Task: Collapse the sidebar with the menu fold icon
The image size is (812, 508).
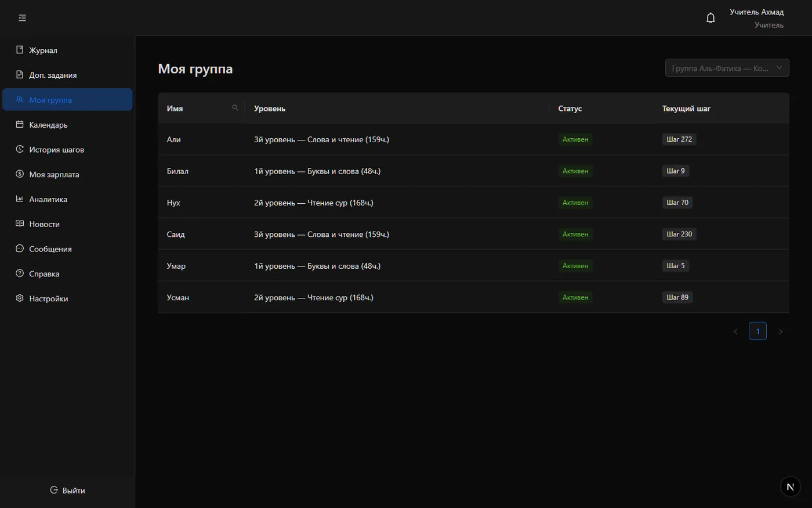Action: (23, 18)
